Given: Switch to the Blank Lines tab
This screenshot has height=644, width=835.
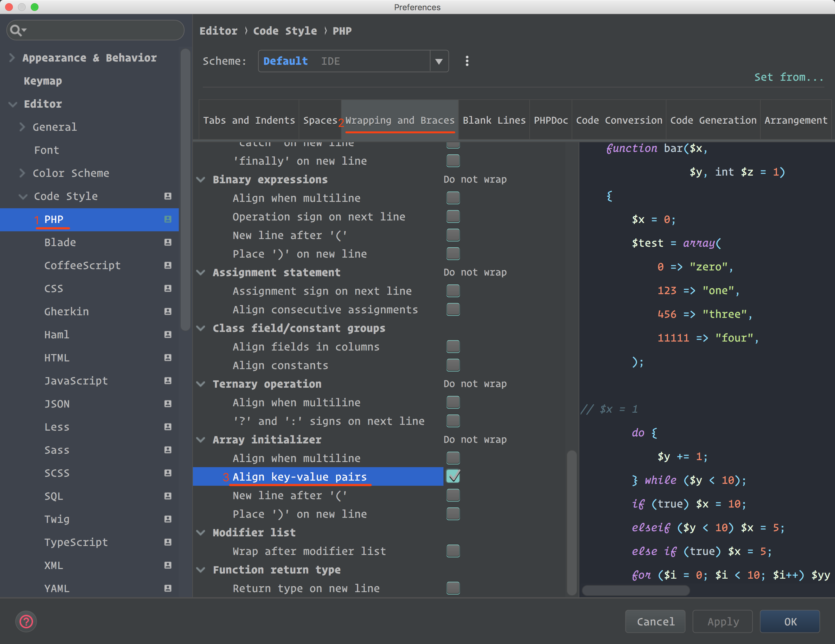Looking at the screenshot, I should point(493,120).
